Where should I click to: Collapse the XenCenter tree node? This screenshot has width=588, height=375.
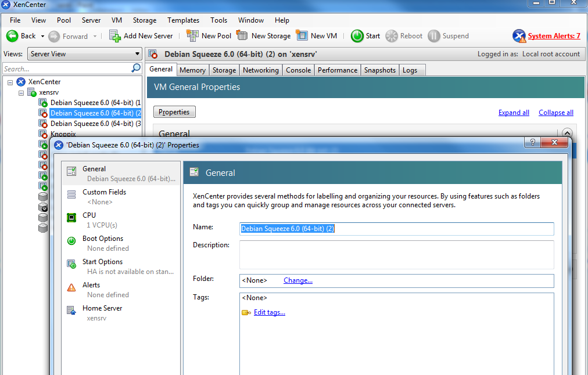[x=10, y=82]
